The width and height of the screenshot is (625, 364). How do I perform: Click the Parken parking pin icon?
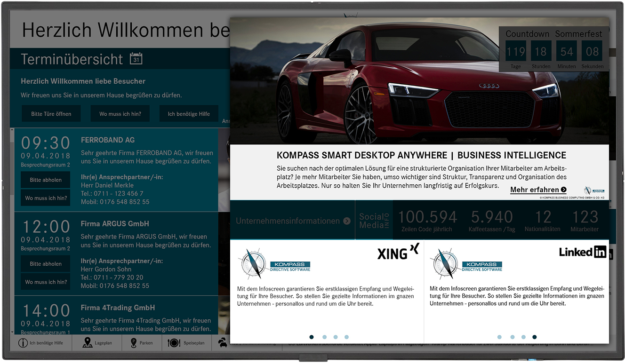pyautogui.click(x=134, y=343)
